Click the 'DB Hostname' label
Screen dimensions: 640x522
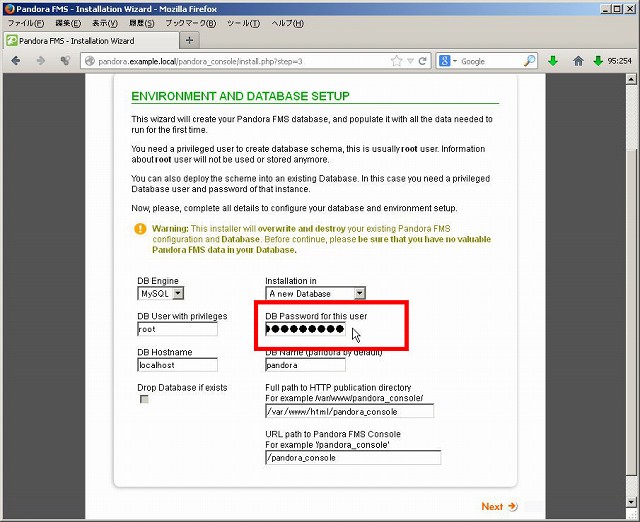point(165,352)
